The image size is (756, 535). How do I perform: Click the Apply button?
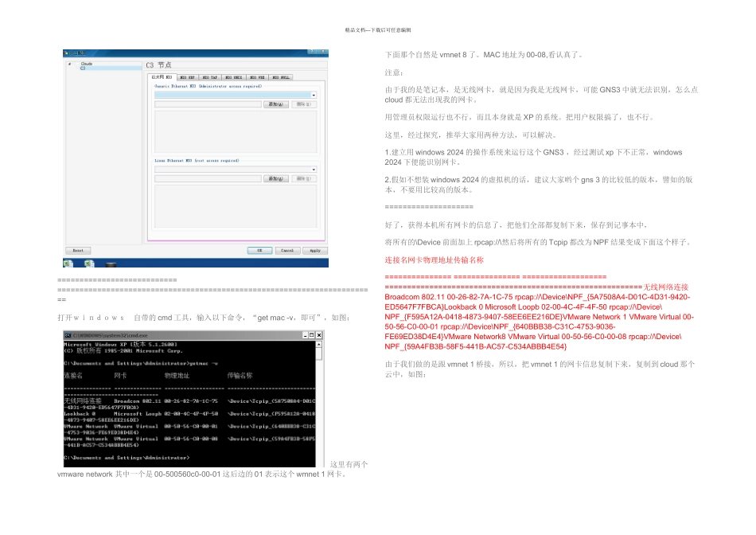point(315,250)
